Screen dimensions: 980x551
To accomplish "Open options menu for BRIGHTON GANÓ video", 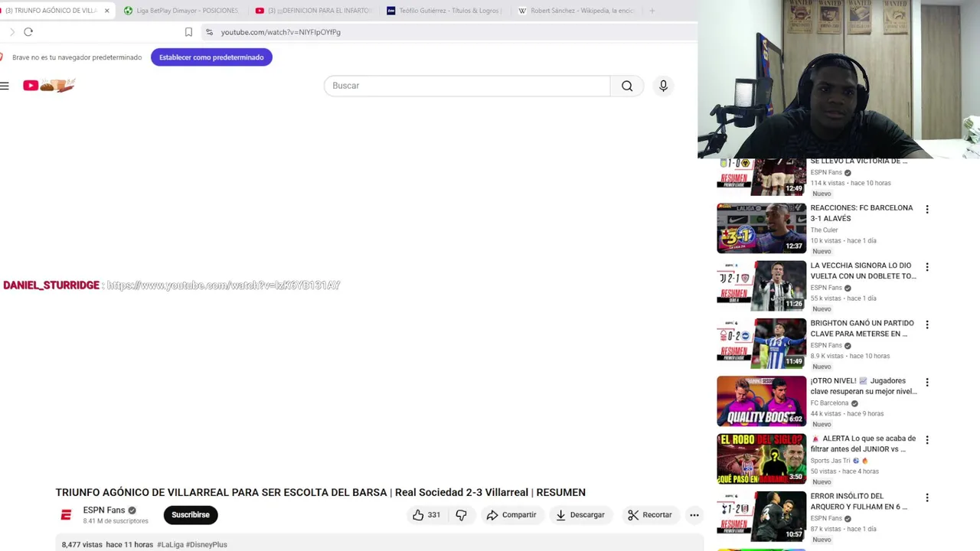I will [926, 324].
